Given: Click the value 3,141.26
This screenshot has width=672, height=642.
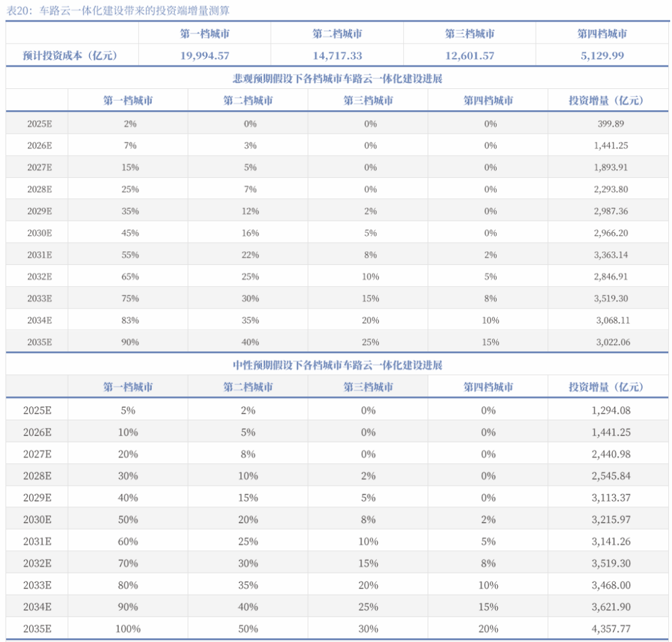Looking at the screenshot, I should click(x=611, y=542).
